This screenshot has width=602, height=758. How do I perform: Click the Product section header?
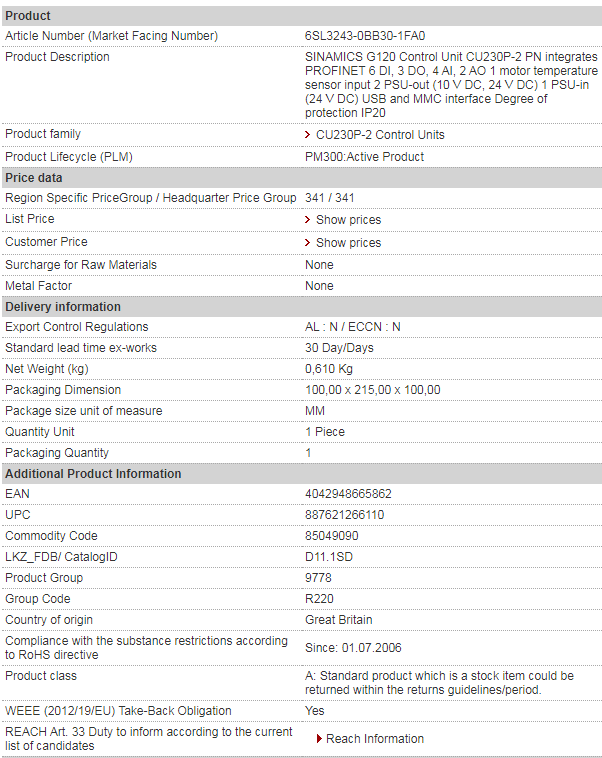(x=302, y=16)
